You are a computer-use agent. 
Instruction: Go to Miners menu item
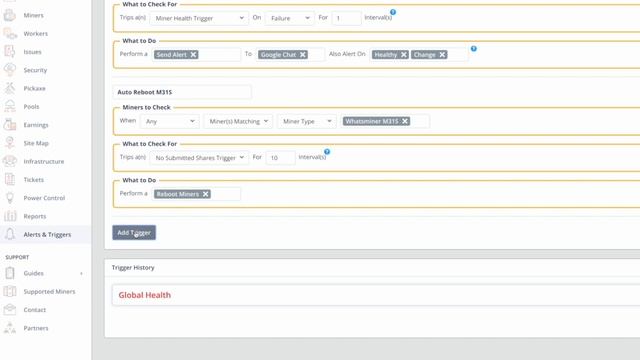(x=33, y=16)
